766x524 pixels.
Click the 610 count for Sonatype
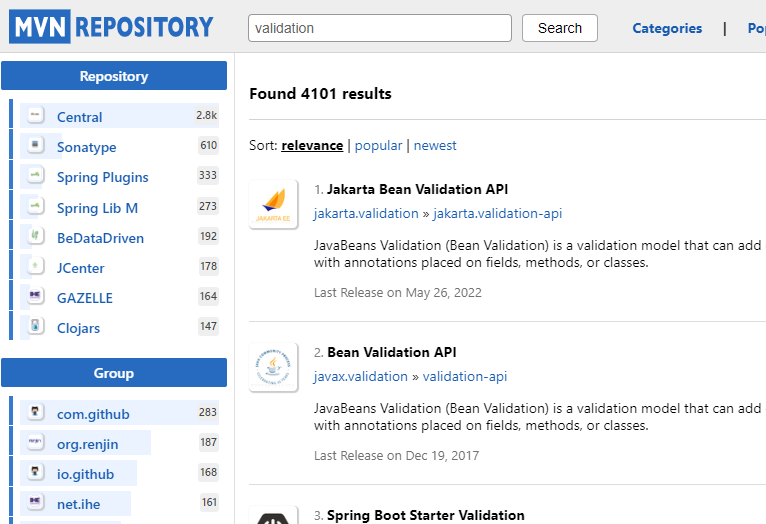208,145
